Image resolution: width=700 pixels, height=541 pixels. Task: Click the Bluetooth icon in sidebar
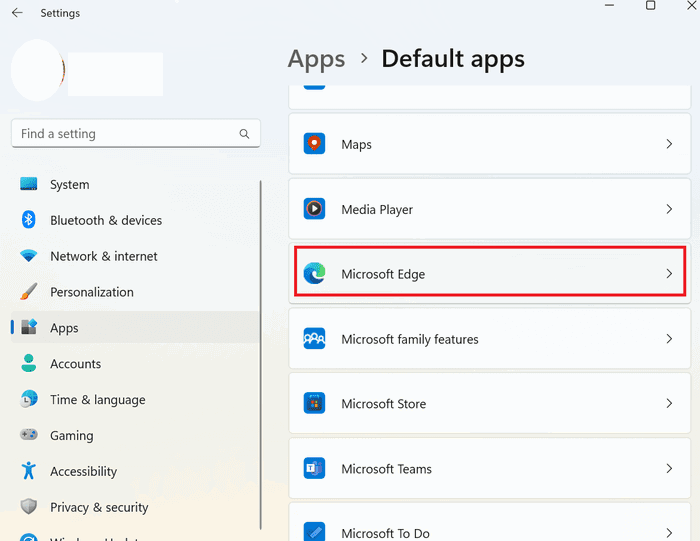tap(29, 220)
